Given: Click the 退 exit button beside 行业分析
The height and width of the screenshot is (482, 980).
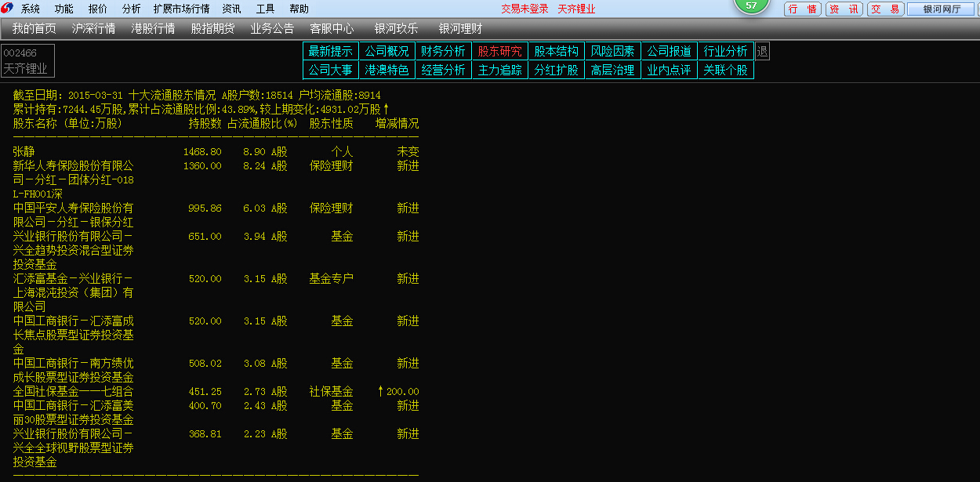Looking at the screenshot, I should [762, 51].
